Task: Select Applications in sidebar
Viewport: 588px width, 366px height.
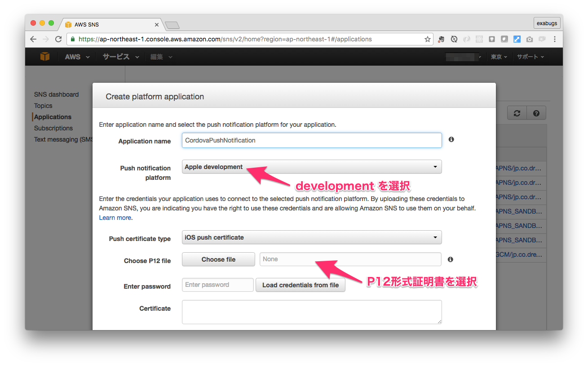Action: click(53, 117)
